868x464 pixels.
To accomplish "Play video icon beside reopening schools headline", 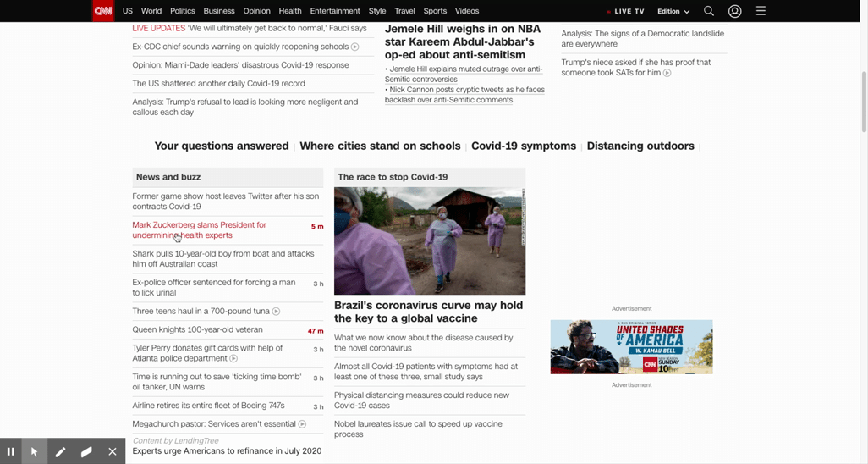I will click(354, 47).
